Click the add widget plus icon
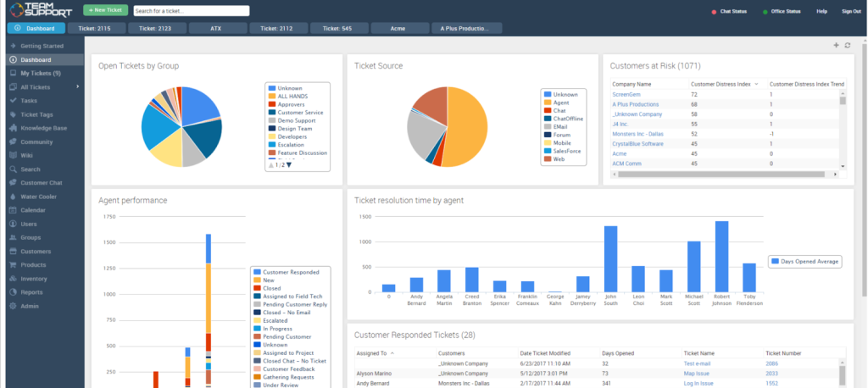The height and width of the screenshot is (388, 868). (x=836, y=45)
